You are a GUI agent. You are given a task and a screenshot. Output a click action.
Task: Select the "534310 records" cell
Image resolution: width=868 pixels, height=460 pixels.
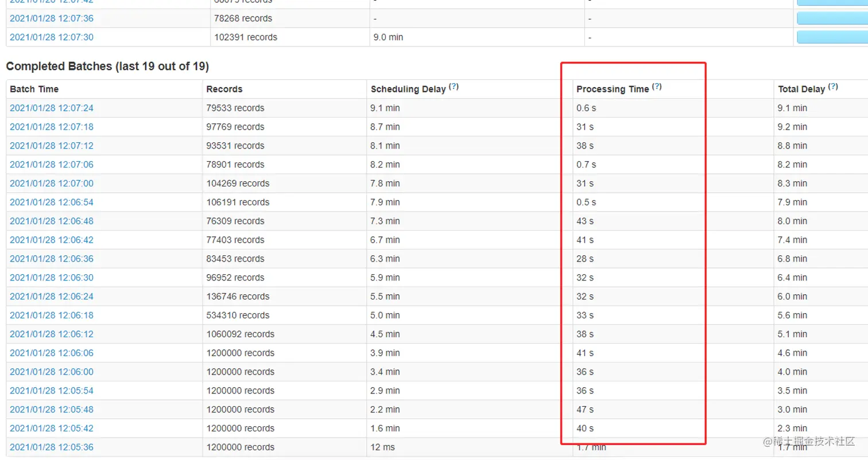coord(238,315)
